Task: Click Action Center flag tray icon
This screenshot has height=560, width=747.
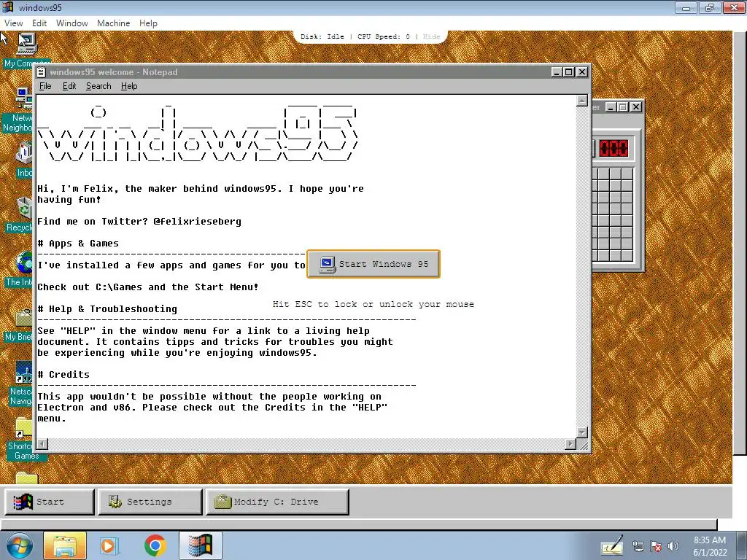Action: (x=656, y=546)
